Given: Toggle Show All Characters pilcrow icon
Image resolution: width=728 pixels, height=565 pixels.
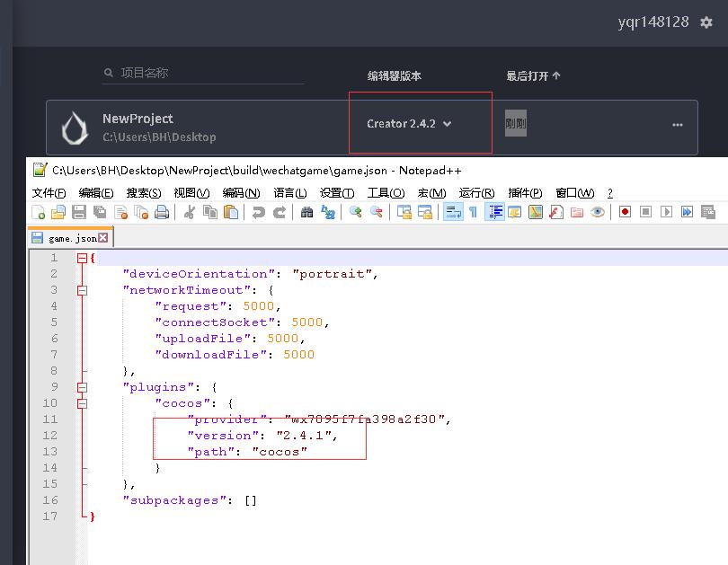Looking at the screenshot, I should [x=473, y=212].
